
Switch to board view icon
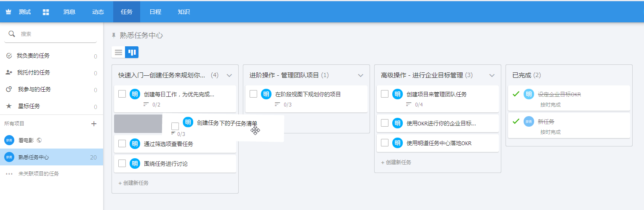coord(132,52)
